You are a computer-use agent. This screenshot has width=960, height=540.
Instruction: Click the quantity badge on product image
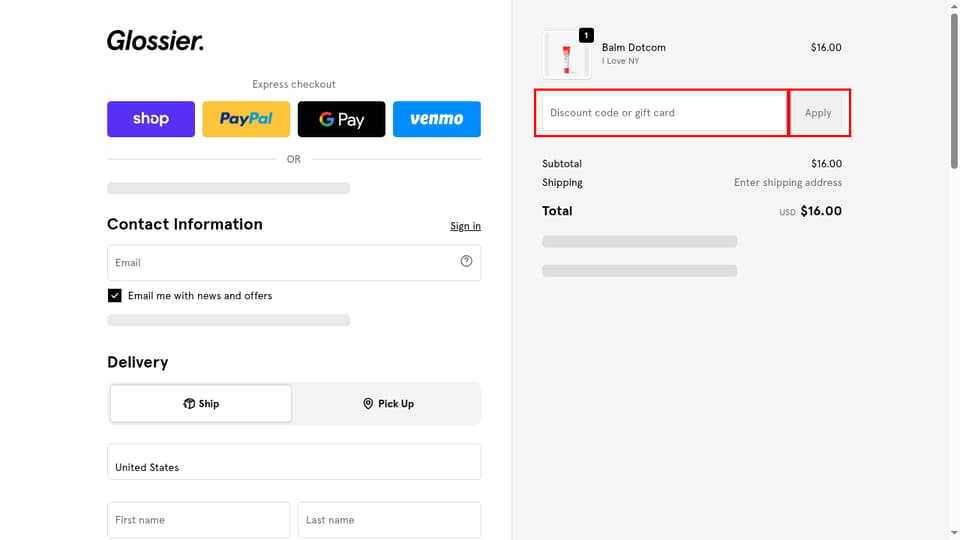coord(586,36)
